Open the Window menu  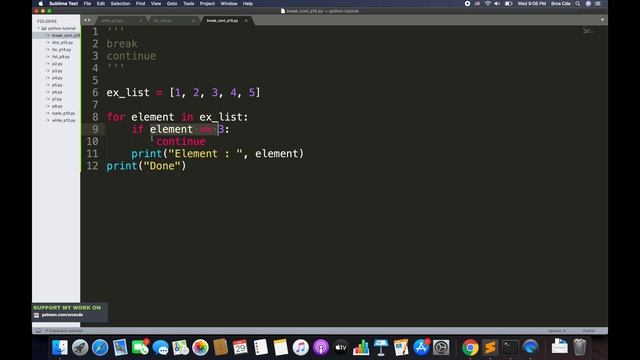(229, 3)
